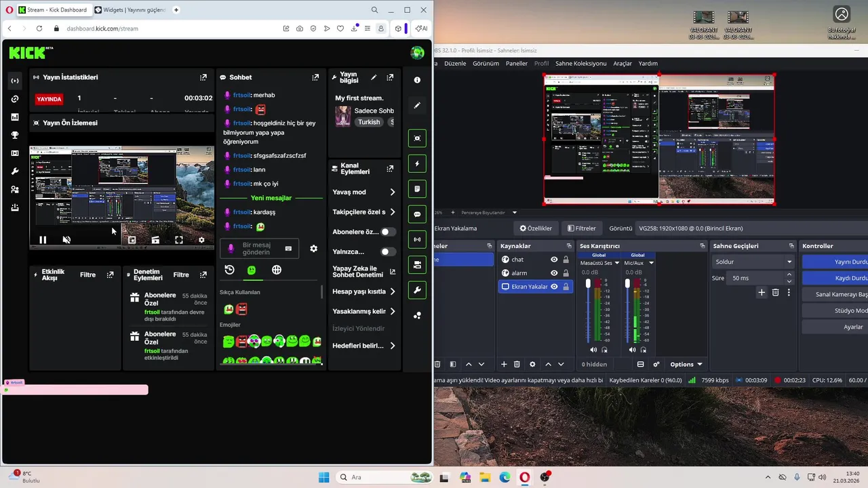868x488 pixels.
Task: Click Filtre in the Etkinlik Akışı panel
Action: pos(87,275)
